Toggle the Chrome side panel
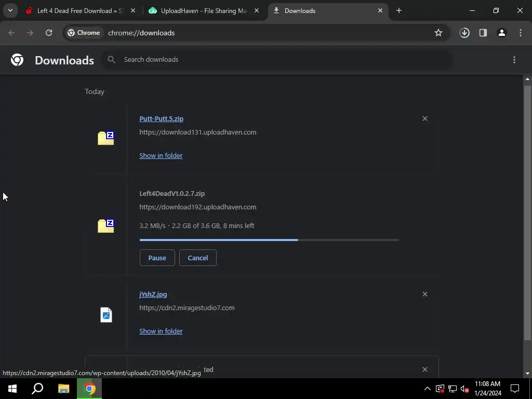Image resolution: width=532 pixels, height=399 pixels. 483,33
